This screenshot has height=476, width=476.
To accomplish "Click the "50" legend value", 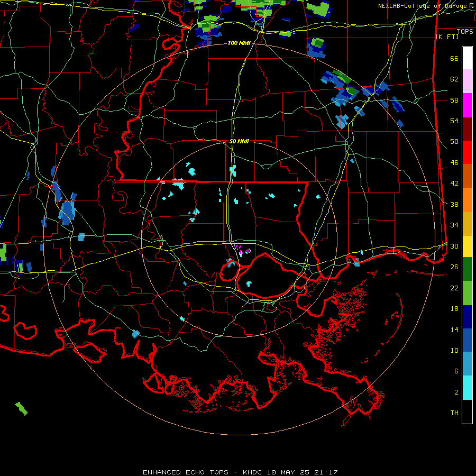I will 454,142.
